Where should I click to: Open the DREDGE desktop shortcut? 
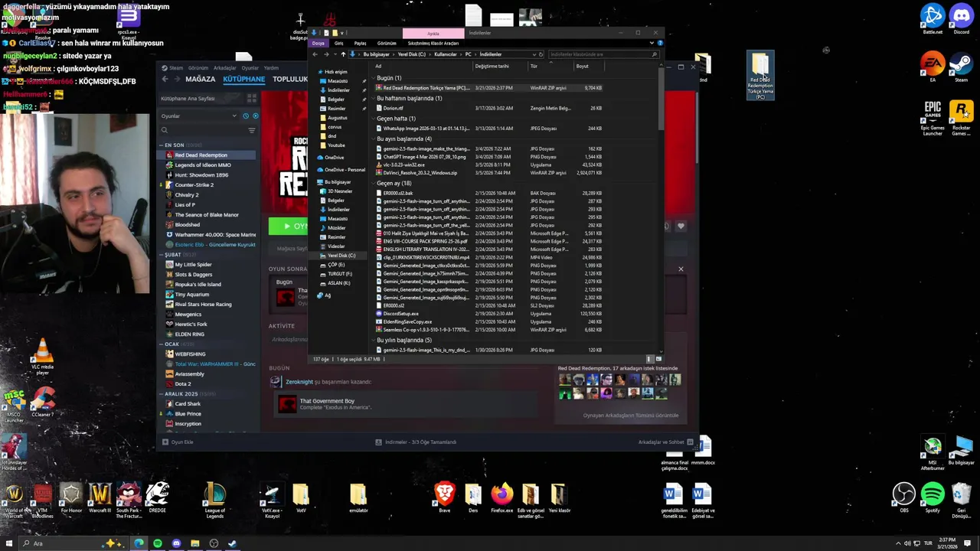pos(157,497)
